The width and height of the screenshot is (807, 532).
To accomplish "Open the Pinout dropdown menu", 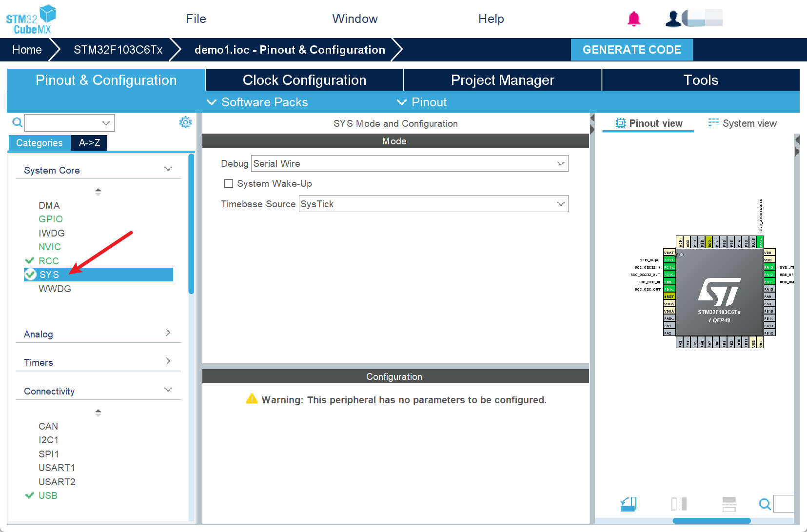I will [x=422, y=102].
